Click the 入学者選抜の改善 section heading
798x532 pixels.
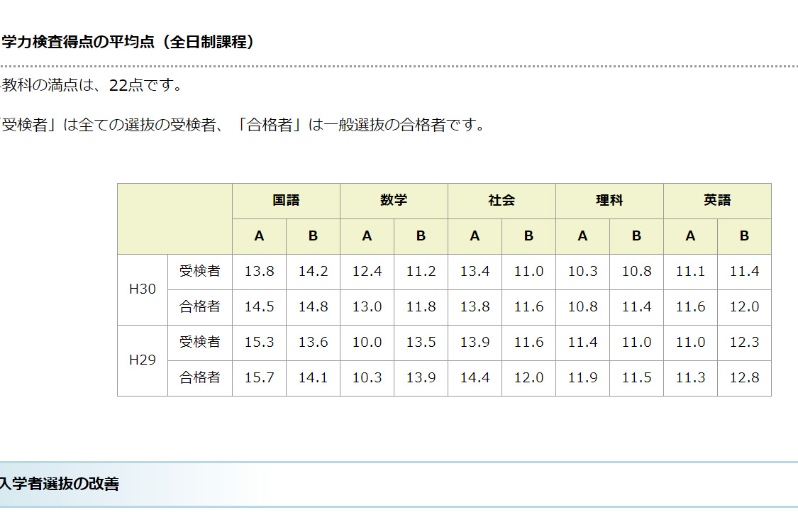60,484
